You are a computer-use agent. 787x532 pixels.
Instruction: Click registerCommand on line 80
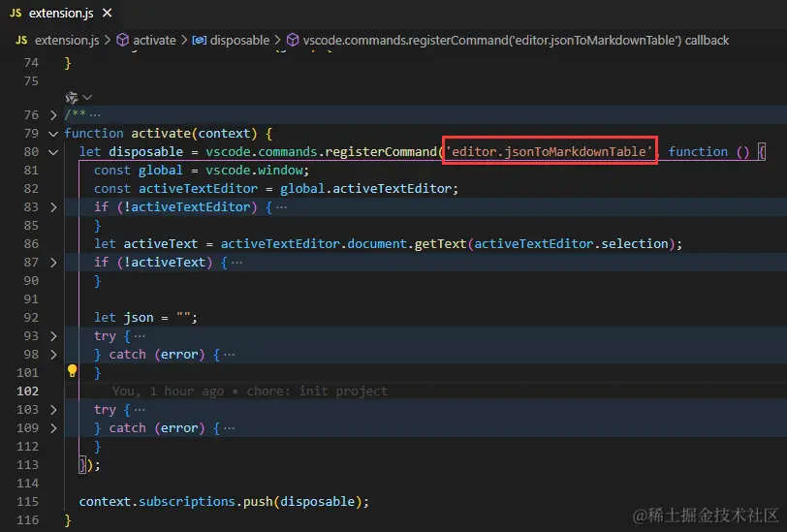(x=381, y=151)
